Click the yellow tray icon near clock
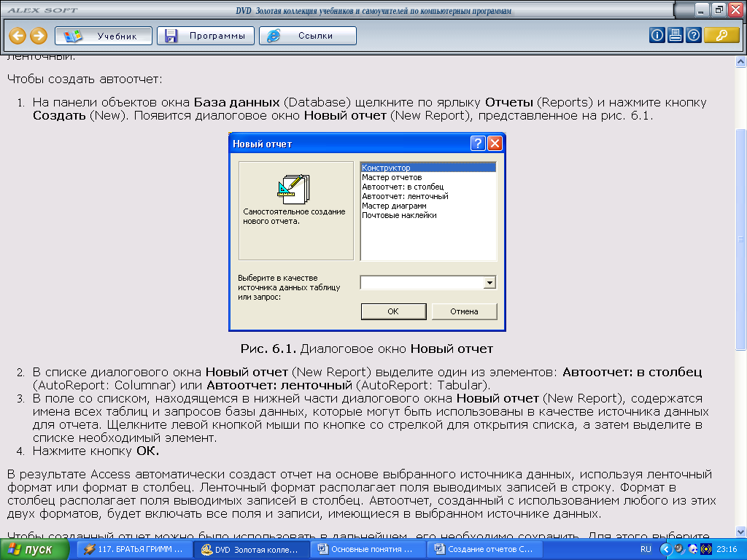 [706, 550]
